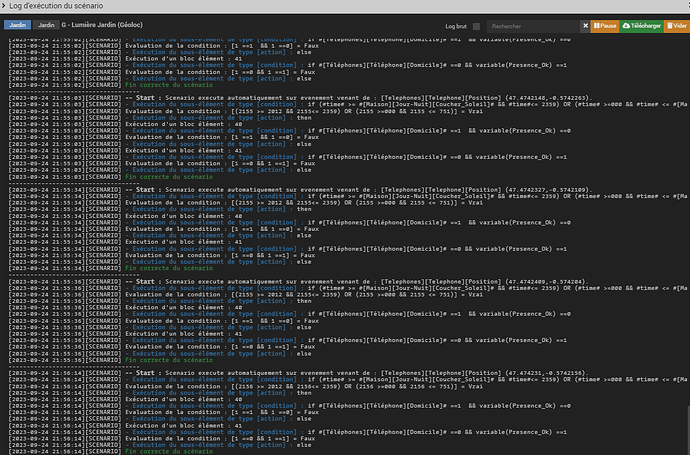The image size is (690, 455).
Task: Click Fin correcte du scénario at 21:55:34
Action: click(169, 268)
